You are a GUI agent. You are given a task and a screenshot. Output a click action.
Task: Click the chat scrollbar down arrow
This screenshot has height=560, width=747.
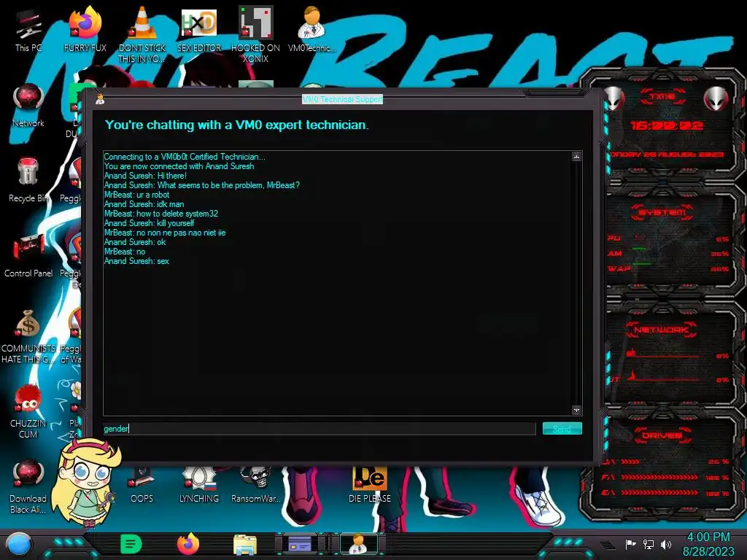coord(576,410)
